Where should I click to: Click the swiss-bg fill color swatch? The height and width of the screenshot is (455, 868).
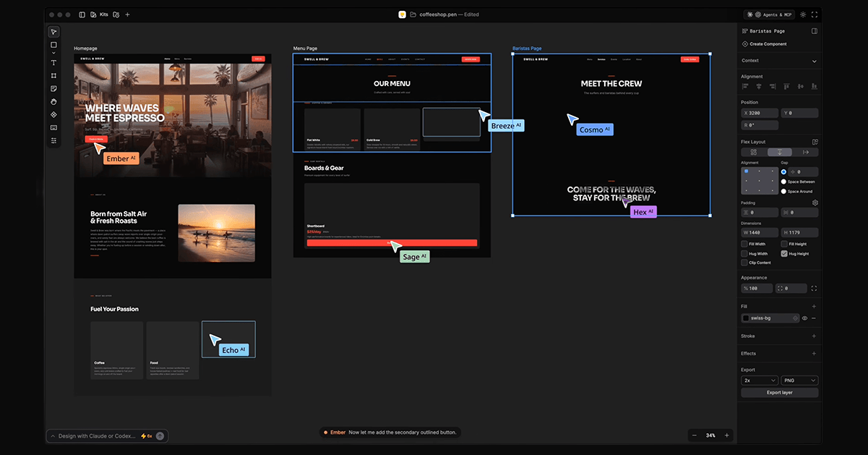tap(746, 318)
